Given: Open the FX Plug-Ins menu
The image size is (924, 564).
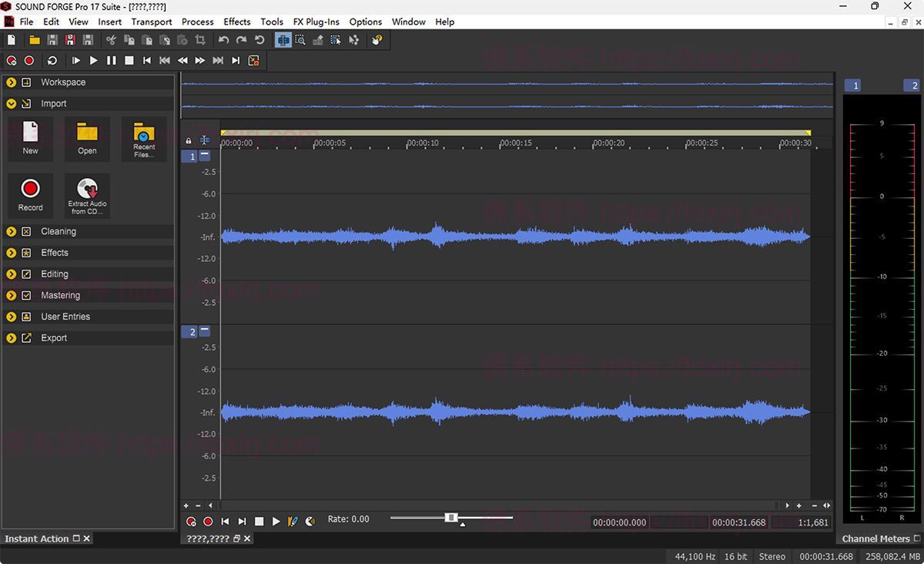Looking at the screenshot, I should [x=316, y=22].
